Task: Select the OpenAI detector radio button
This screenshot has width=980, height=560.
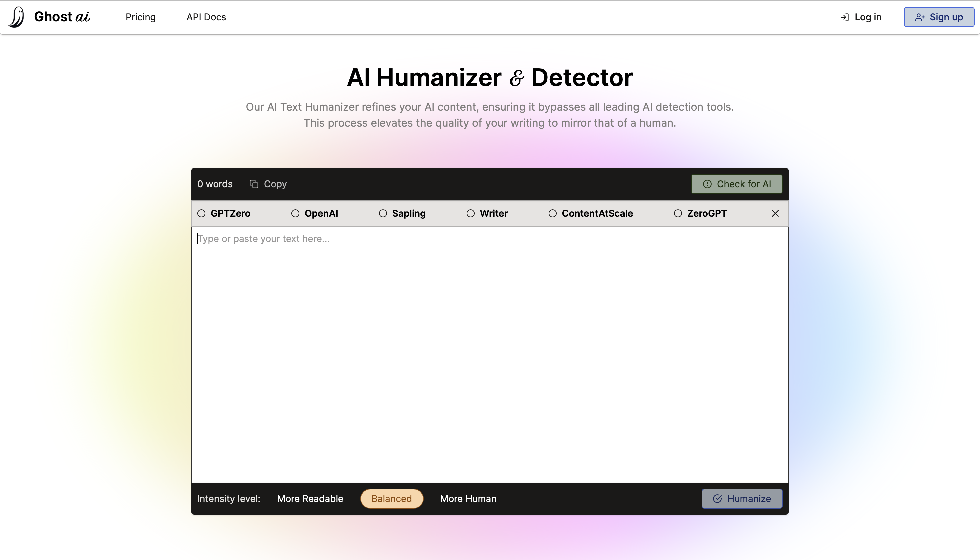Action: click(x=295, y=213)
